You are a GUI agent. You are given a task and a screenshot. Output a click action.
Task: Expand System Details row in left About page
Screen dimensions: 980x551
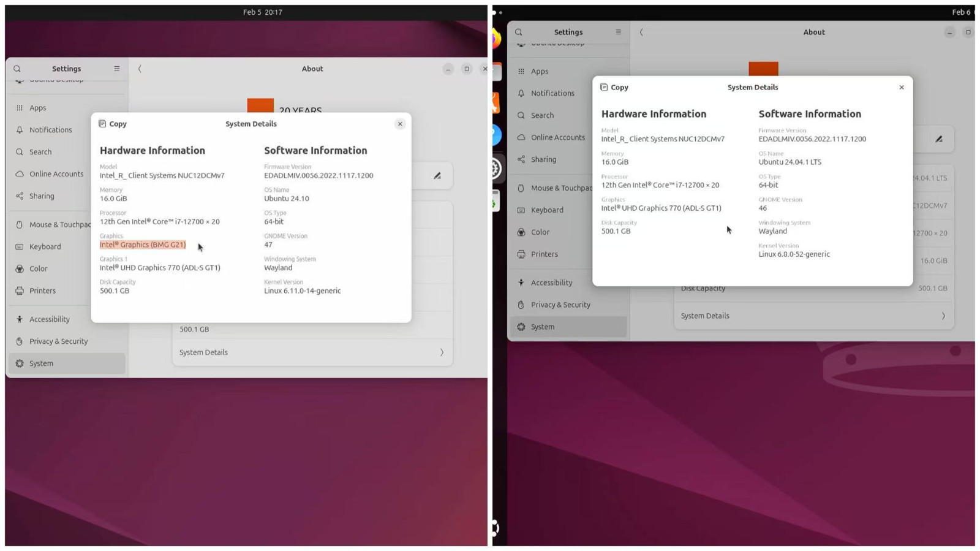[312, 352]
